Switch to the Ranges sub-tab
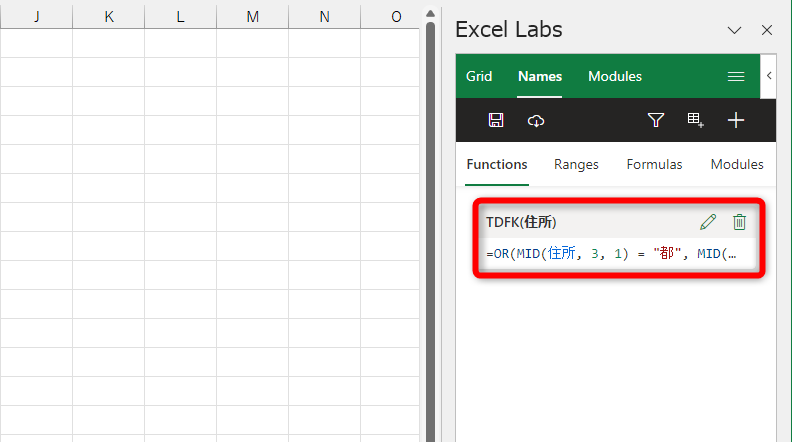The height and width of the screenshot is (442, 792). click(576, 164)
